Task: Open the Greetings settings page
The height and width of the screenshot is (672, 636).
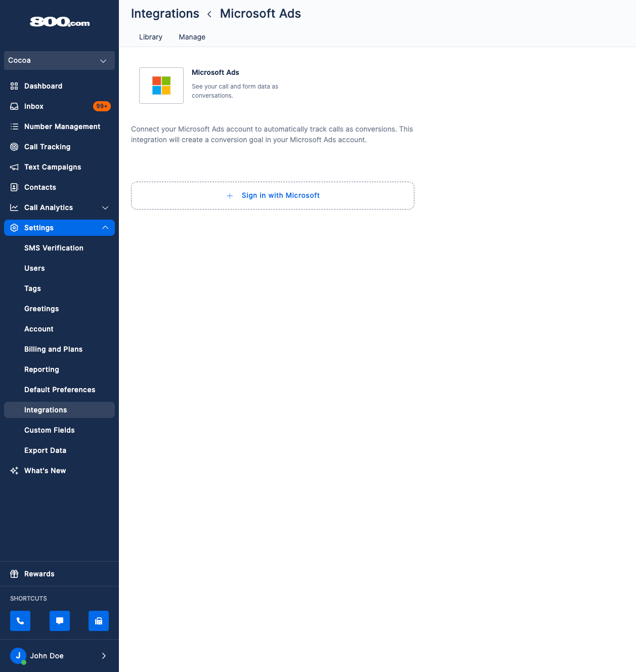Action: [59, 309]
